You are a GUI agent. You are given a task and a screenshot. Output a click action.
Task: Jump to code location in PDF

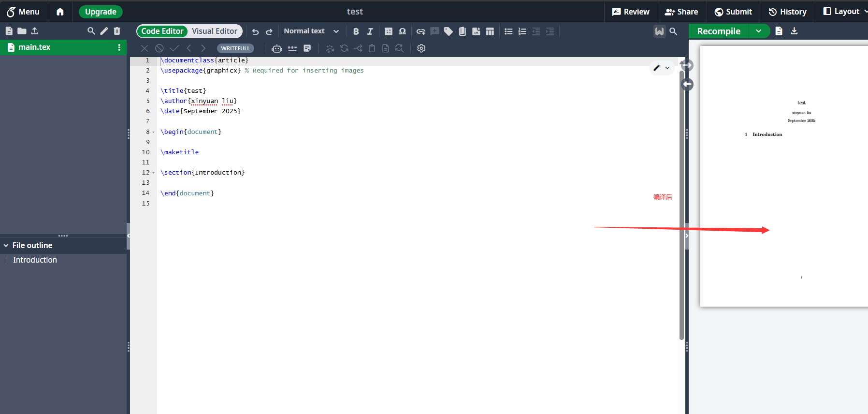click(x=687, y=65)
